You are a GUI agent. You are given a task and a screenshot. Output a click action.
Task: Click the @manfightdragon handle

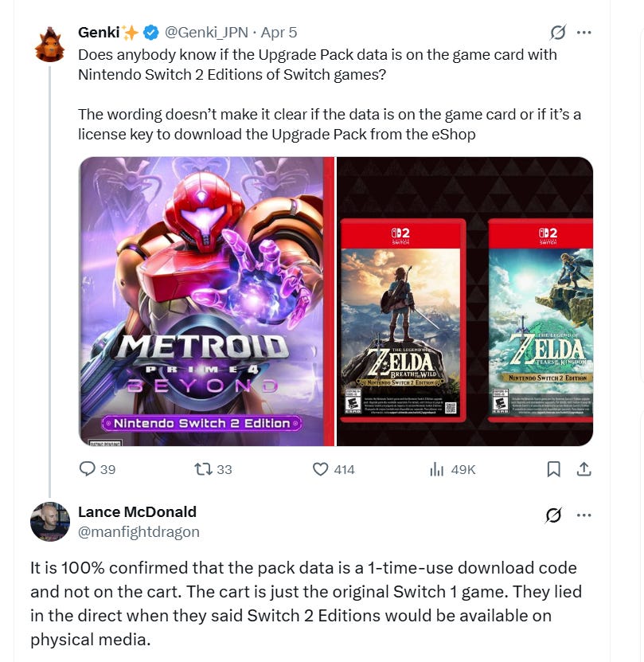(139, 532)
